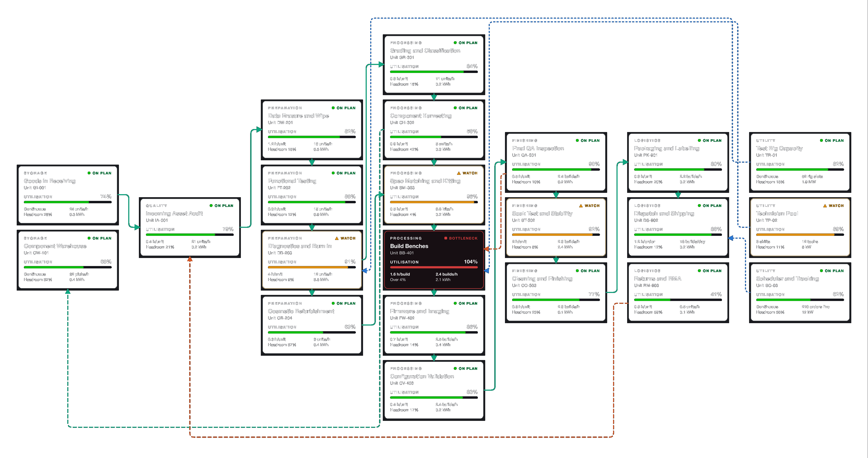
Task: Click the On Plan dot on Returns and RMA
Action: pyautogui.click(x=699, y=271)
